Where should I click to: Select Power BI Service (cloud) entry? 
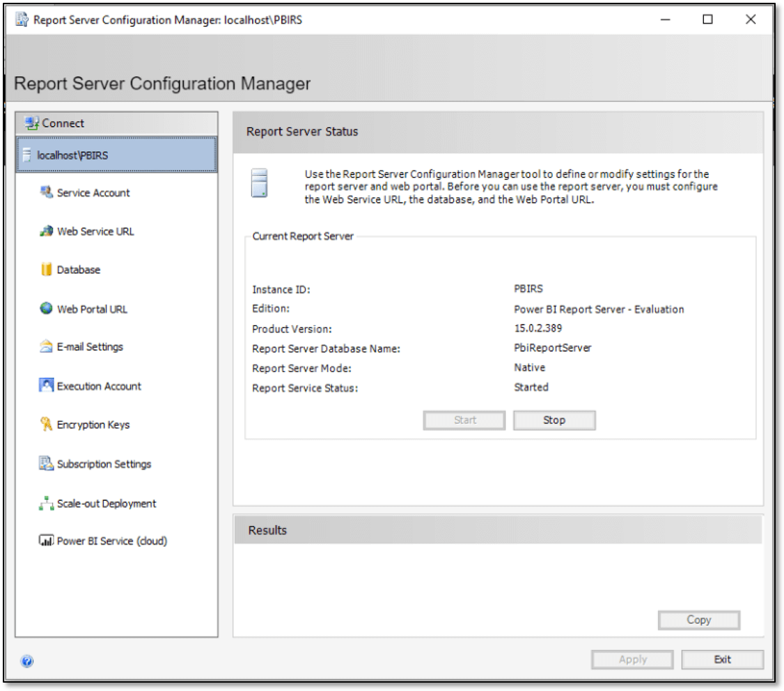click(x=112, y=541)
